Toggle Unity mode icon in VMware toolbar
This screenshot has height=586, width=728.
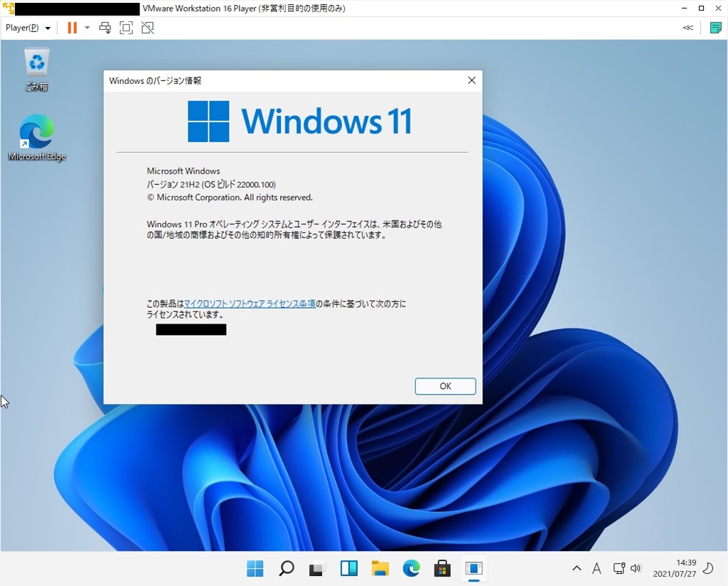click(148, 28)
